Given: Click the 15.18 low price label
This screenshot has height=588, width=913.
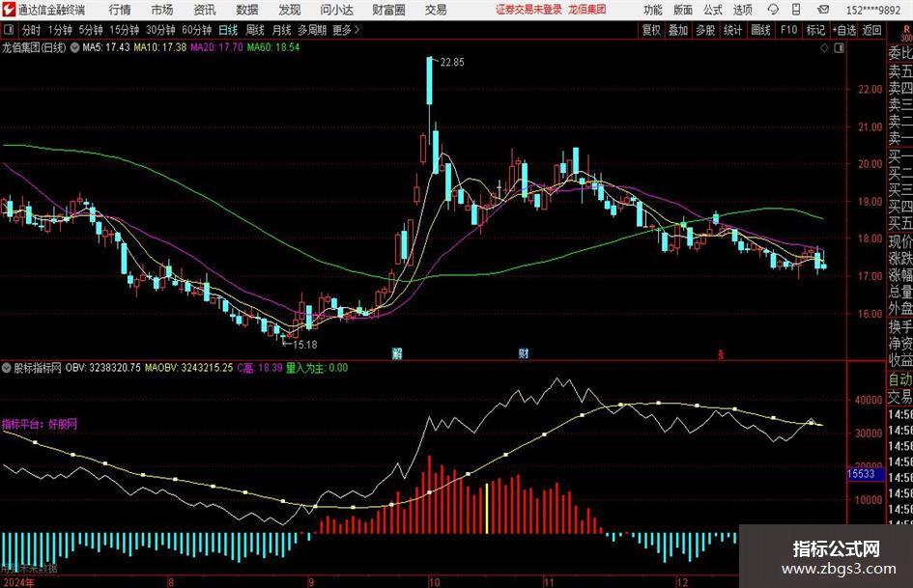Looking at the screenshot, I should 305,345.
